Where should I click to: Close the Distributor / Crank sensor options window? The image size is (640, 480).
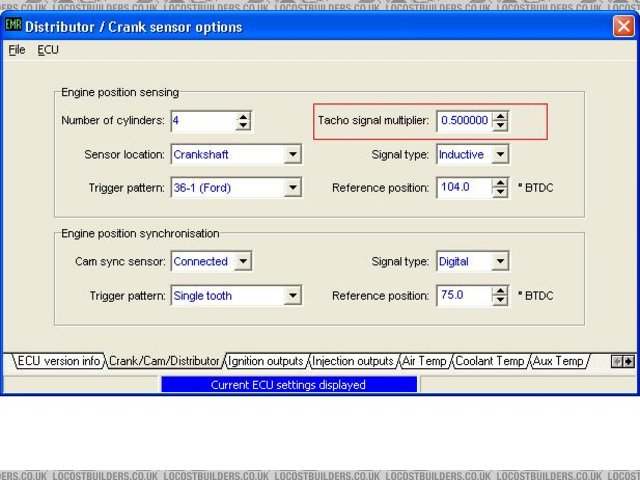(622, 27)
